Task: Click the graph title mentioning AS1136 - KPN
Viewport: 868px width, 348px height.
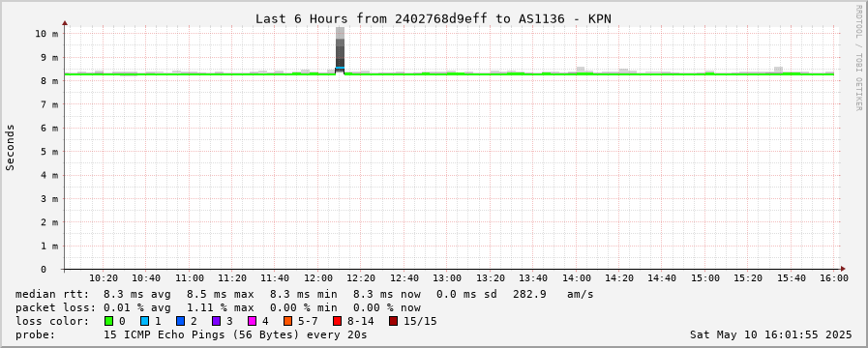Action: (x=433, y=18)
